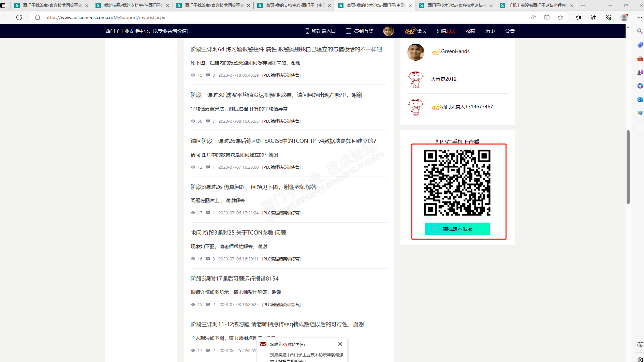The image size is (644, 362).
Task: Close the 手机上有没有西门子论坛小程序 tab
Action: tap(572, 5)
